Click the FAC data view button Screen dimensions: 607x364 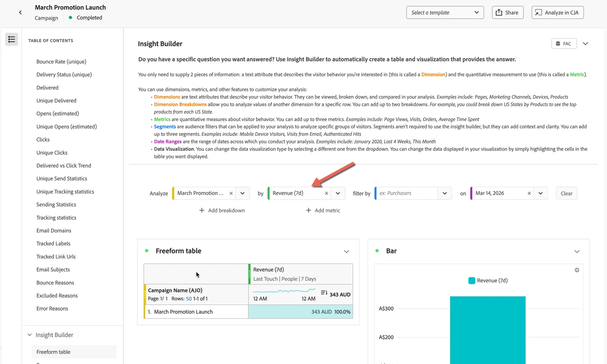[564, 44]
